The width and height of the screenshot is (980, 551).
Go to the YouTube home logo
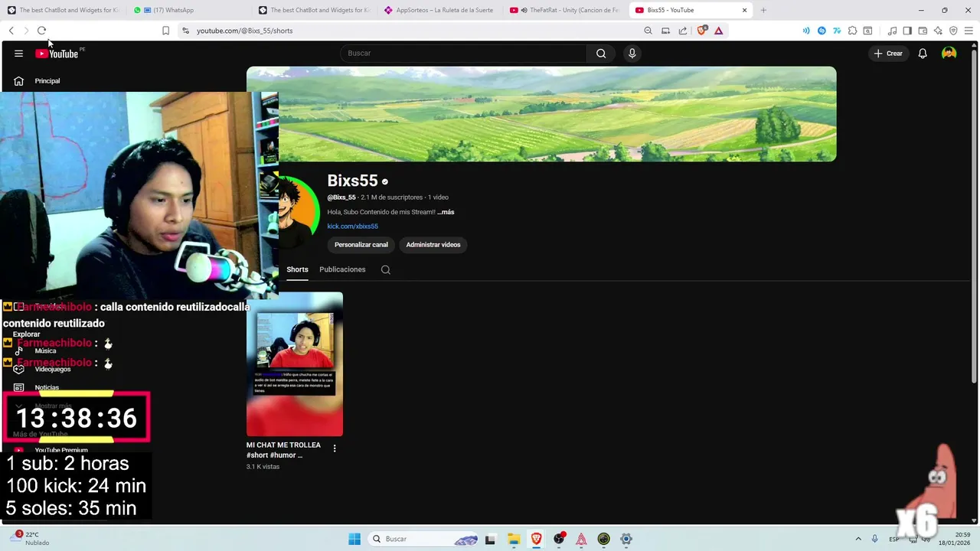[57, 54]
